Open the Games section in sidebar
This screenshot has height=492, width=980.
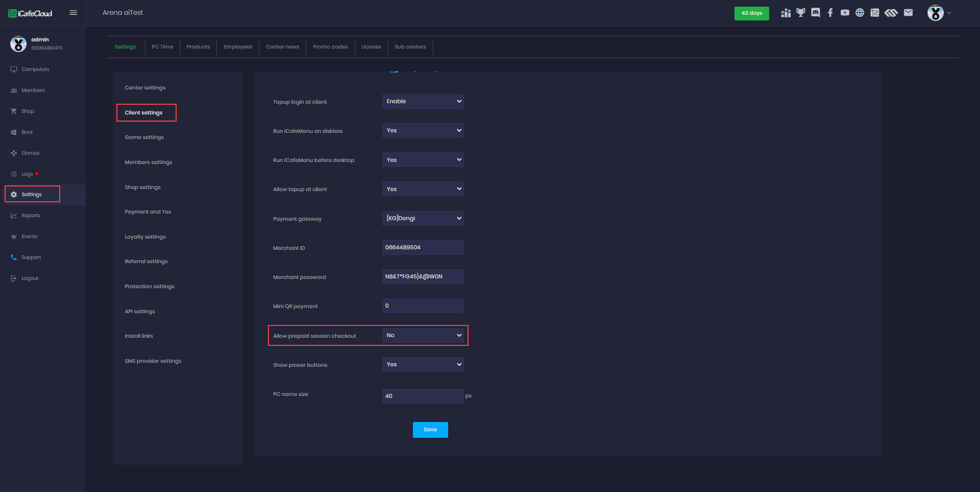pyautogui.click(x=31, y=153)
